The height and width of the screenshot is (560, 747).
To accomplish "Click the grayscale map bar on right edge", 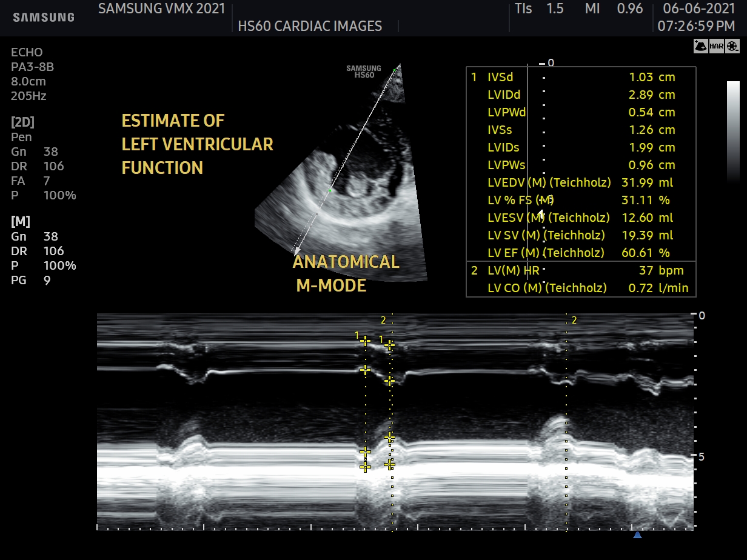I will 733,132.
